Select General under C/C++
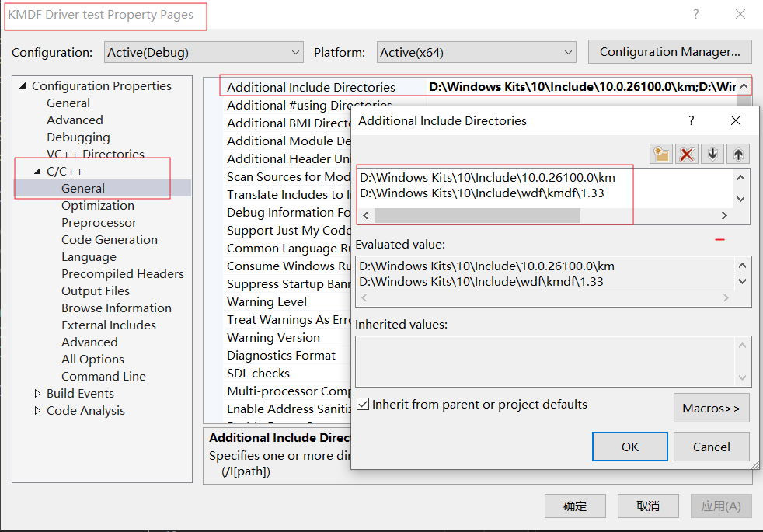763x532 pixels. [82, 188]
